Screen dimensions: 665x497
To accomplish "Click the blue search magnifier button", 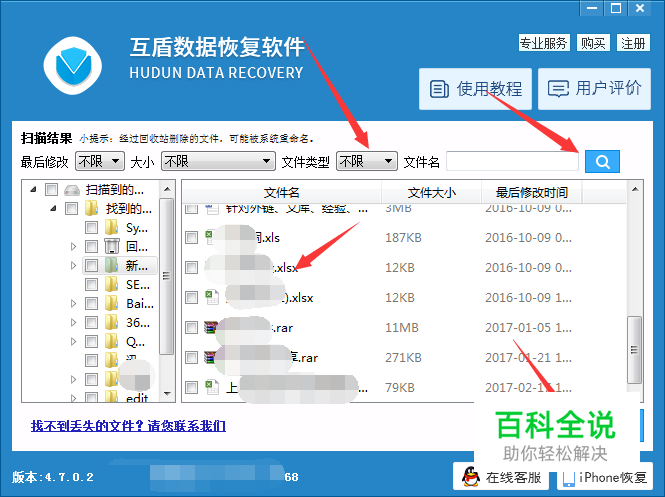I will point(602,162).
